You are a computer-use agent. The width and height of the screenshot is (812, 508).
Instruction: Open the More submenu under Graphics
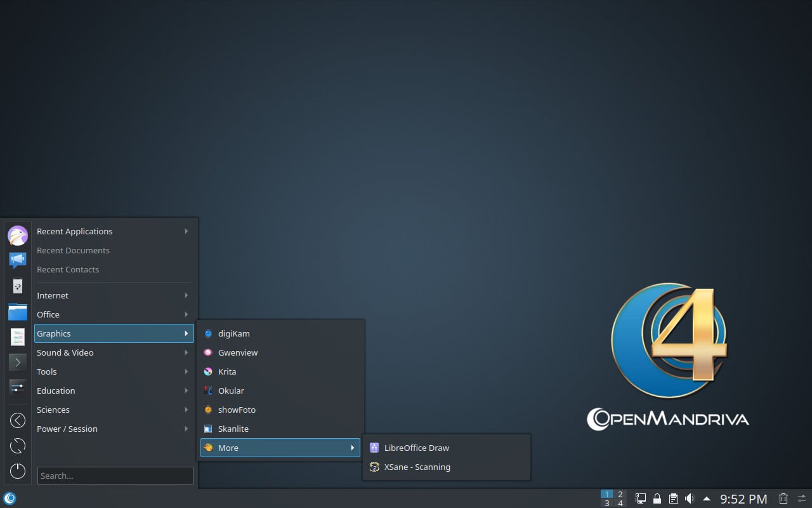tap(227, 448)
